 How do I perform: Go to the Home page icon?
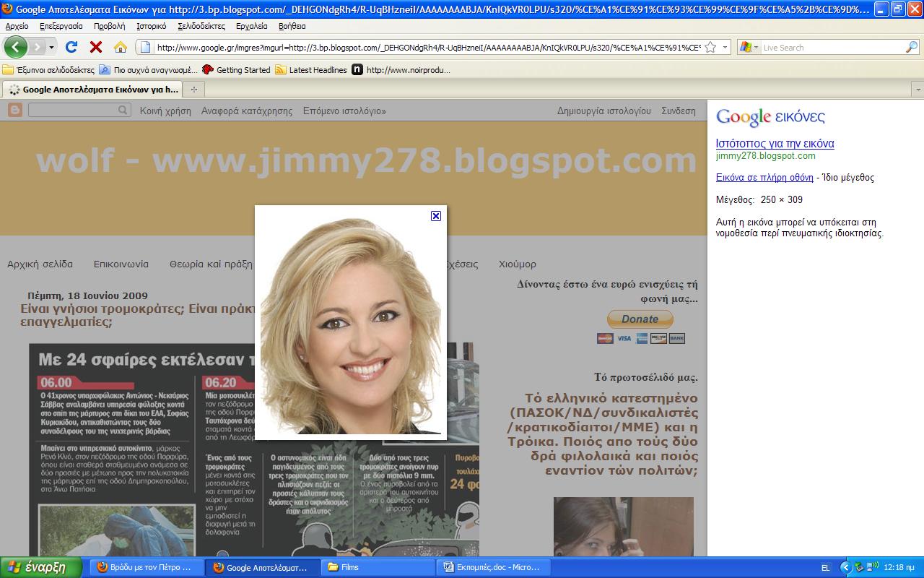[120, 47]
